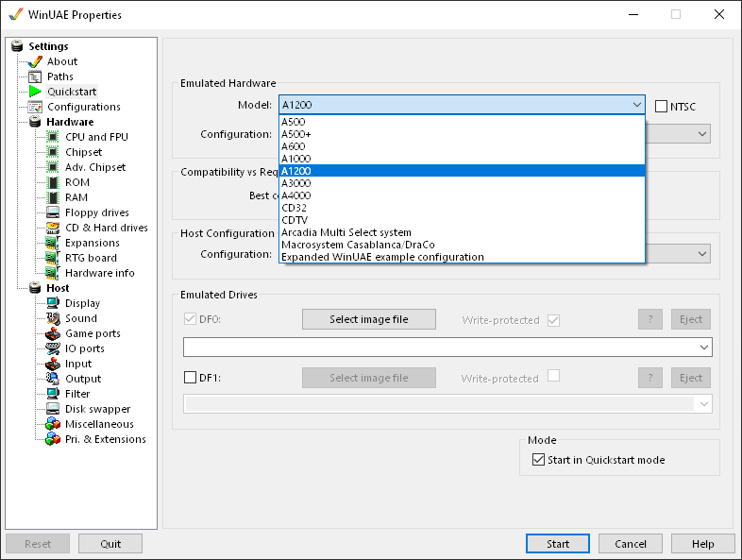Open the Adv. Chipset chip icon
Viewport: 742px width, 560px height.
(53, 167)
